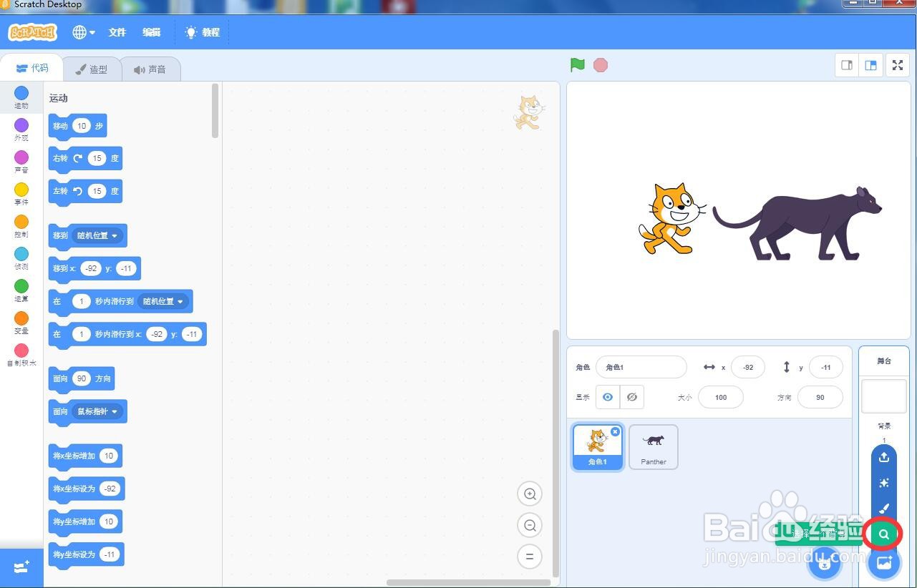The image size is (917, 588).
Task: Paint a new backdrop
Action: (884, 509)
